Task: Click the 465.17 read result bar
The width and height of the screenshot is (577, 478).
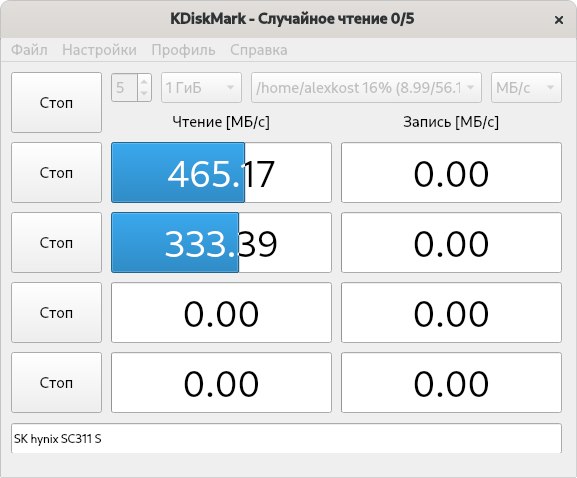Action: pos(221,173)
